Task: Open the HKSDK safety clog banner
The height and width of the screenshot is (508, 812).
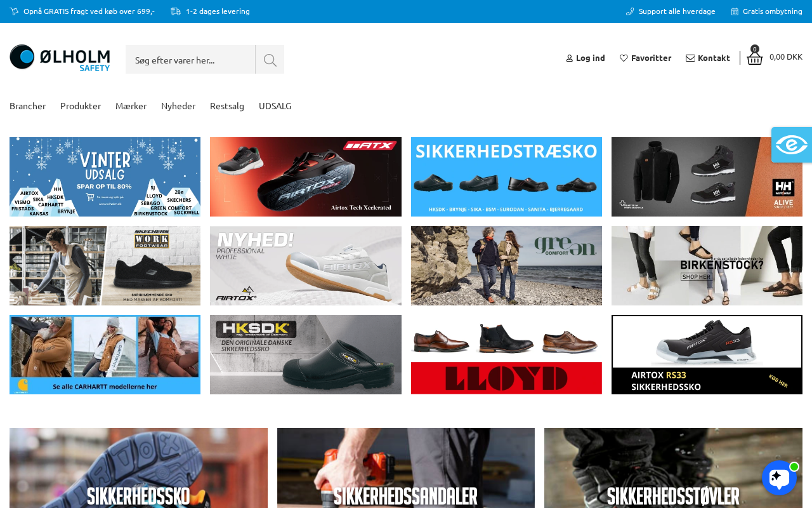Action: [306, 355]
